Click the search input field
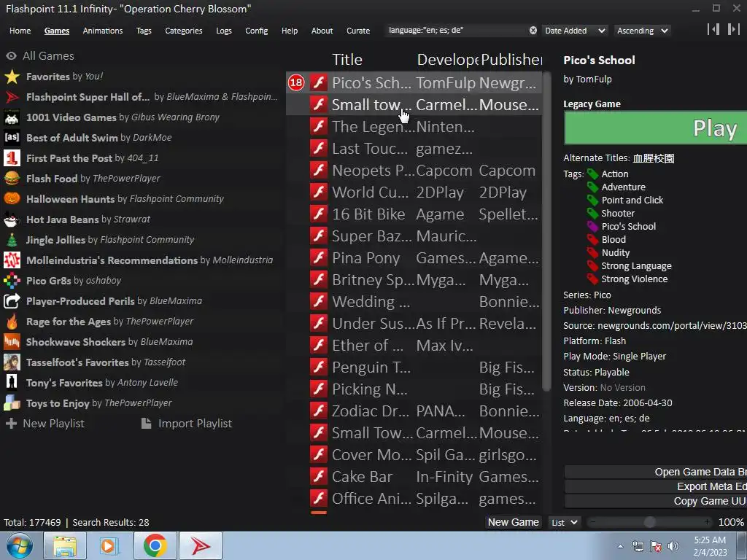Image resolution: width=747 pixels, height=560 pixels. pyautogui.click(x=456, y=31)
